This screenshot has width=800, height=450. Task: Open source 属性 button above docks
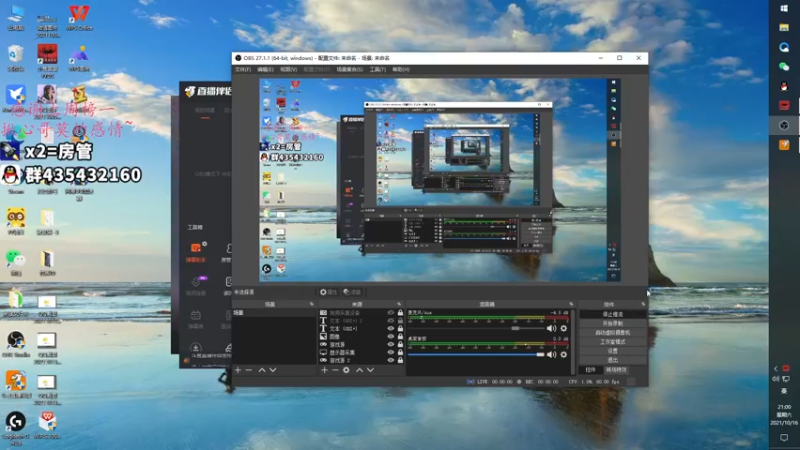329,292
